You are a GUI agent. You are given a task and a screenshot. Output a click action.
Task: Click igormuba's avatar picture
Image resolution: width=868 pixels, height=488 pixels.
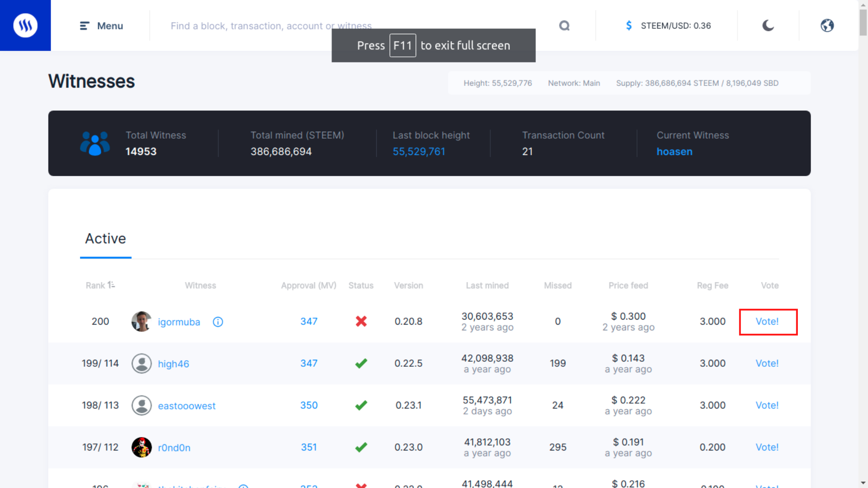141,321
